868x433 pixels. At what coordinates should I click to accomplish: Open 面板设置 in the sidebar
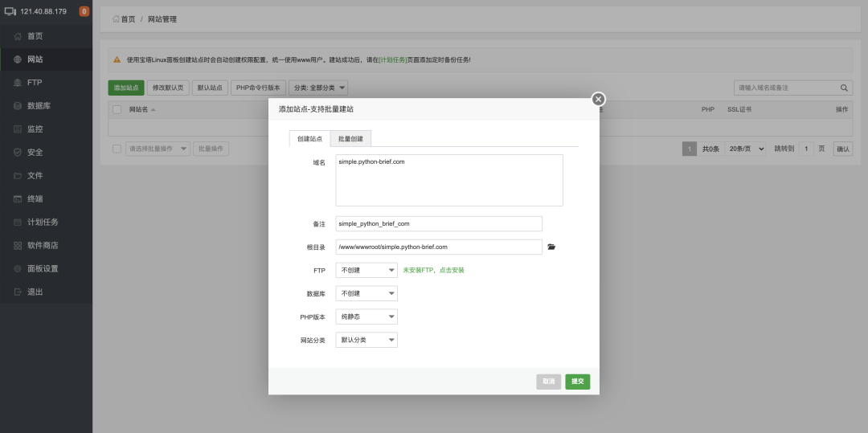(42, 268)
